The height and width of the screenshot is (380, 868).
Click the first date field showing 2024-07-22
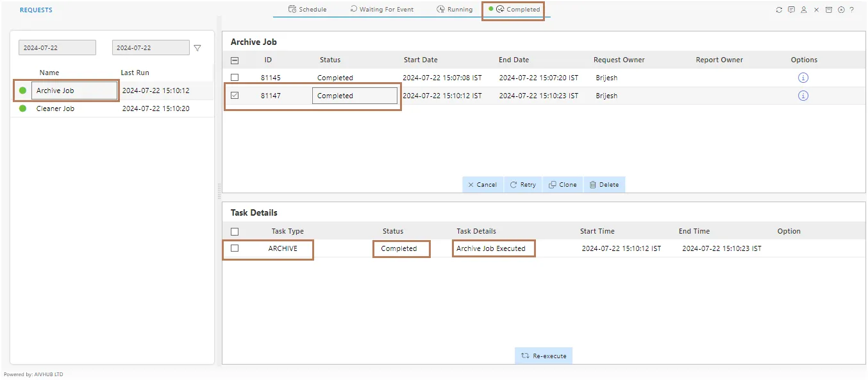(x=57, y=47)
